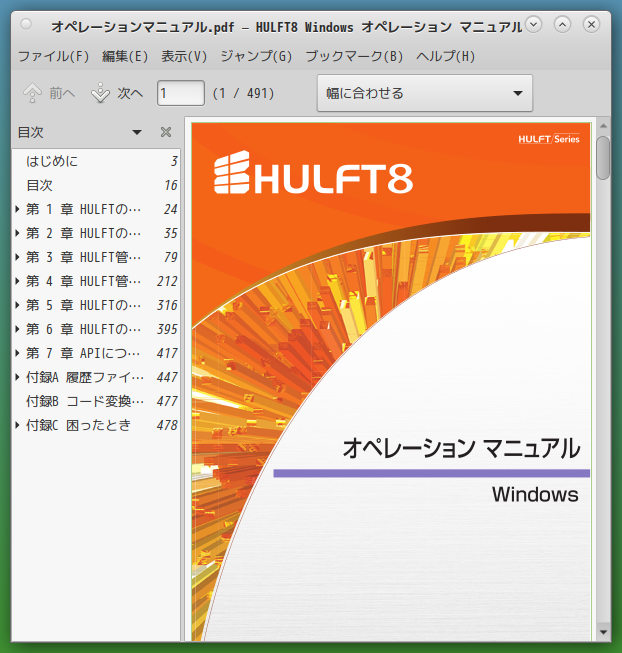Expand the 第 2 章 tree entry
Image resolution: width=622 pixels, height=653 pixels.
(x=17, y=233)
